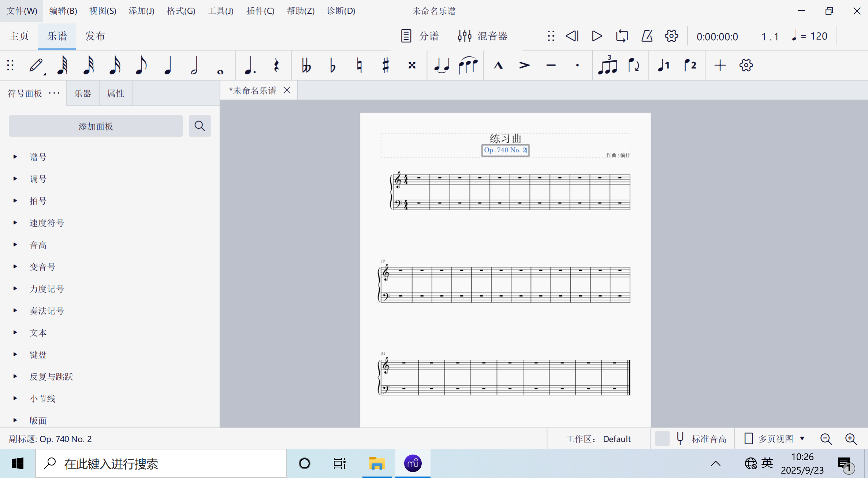Image resolution: width=868 pixels, height=478 pixels.
Task: Switch to the 属性 tab
Action: [x=115, y=93]
